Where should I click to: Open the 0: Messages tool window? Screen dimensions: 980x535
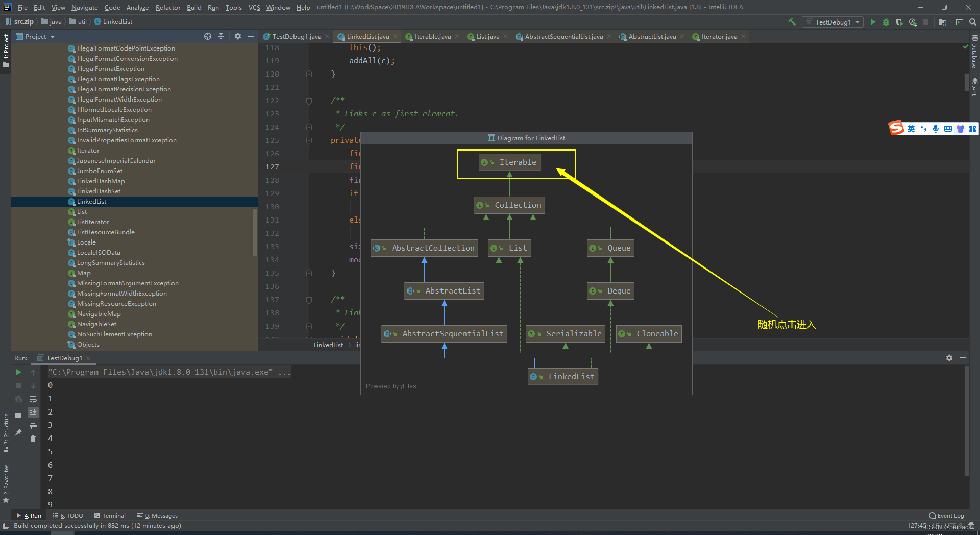158,516
